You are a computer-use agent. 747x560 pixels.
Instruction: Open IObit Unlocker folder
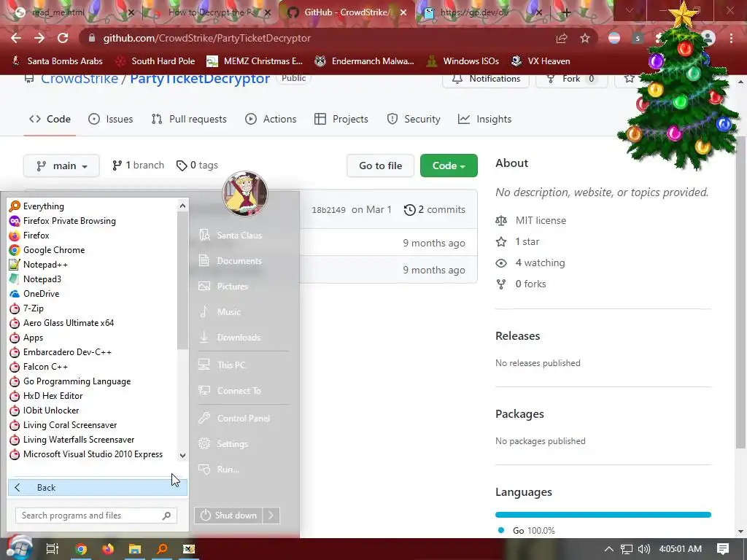(x=44, y=411)
